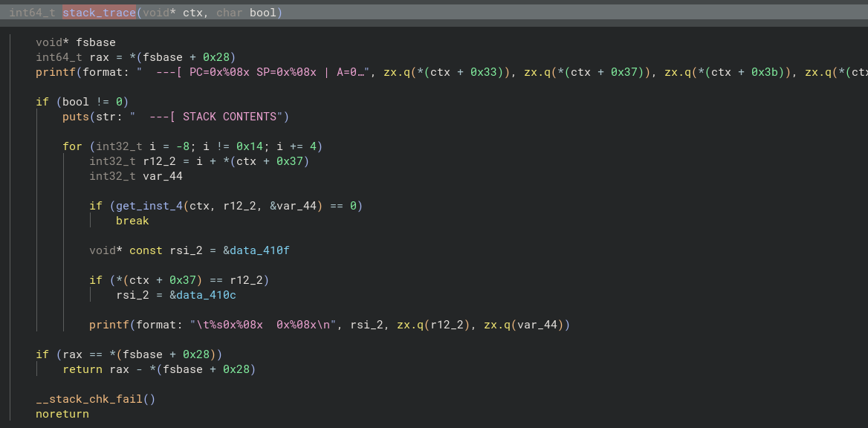868x428 pixels.
Task: Click the noreturn keyword
Action: [62, 414]
